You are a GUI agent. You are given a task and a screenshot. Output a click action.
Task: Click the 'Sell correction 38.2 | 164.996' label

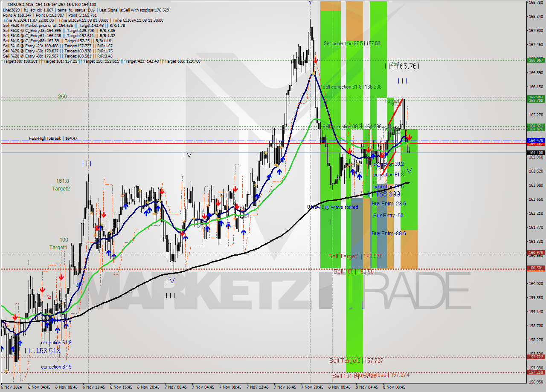(x=352, y=127)
